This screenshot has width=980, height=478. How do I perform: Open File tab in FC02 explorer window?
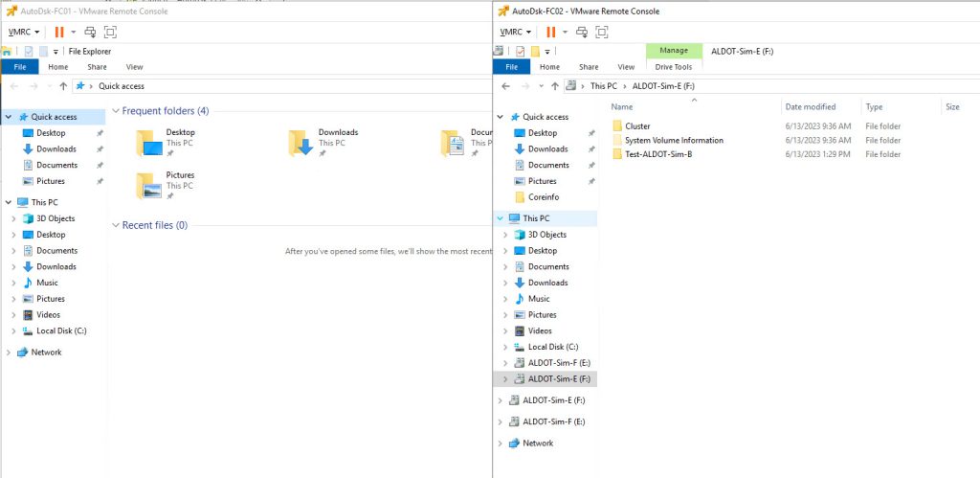pos(512,67)
